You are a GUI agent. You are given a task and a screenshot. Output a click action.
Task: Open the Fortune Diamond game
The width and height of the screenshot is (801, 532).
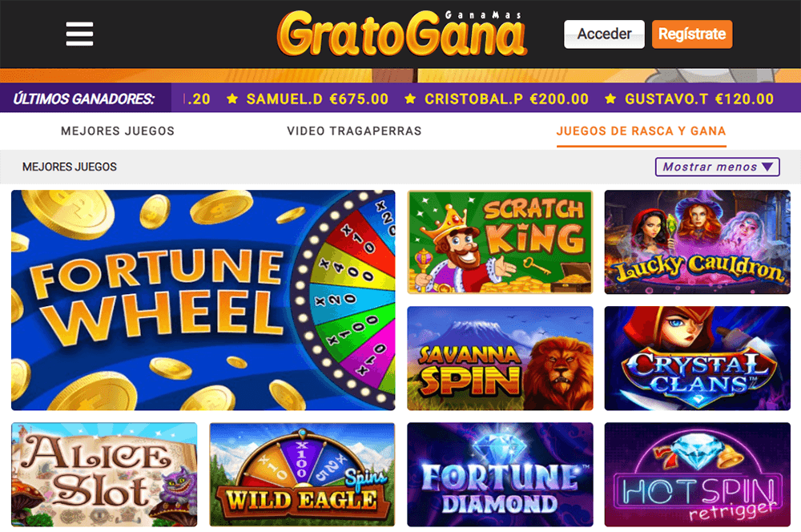pyautogui.click(x=500, y=474)
